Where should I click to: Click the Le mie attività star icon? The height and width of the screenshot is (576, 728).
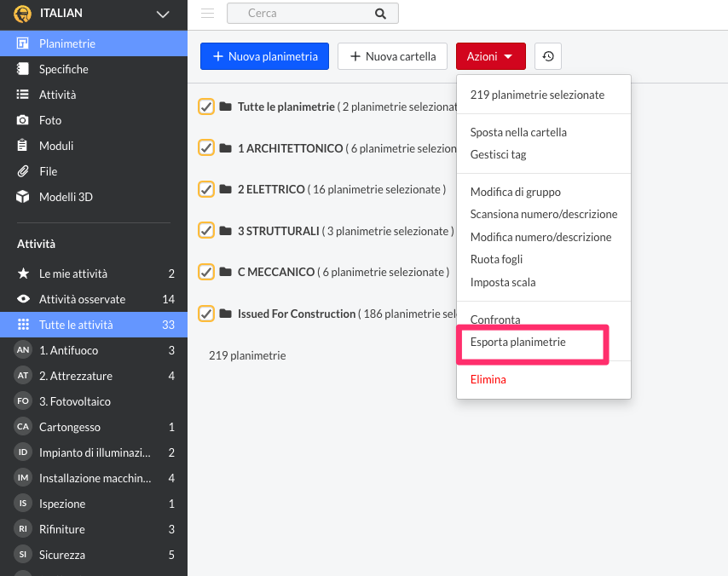23,274
